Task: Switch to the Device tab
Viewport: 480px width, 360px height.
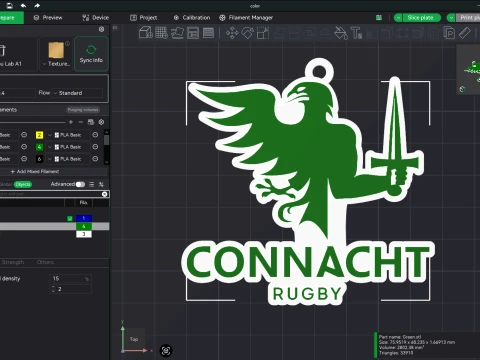Action: 96,18
